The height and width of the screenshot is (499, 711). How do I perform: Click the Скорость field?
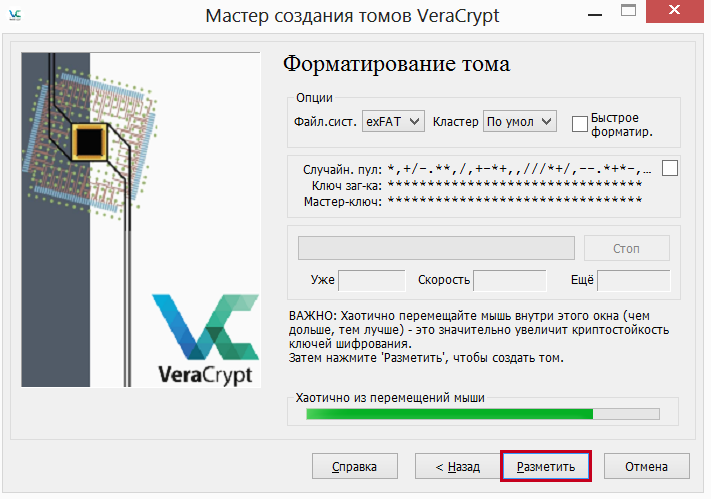510,280
